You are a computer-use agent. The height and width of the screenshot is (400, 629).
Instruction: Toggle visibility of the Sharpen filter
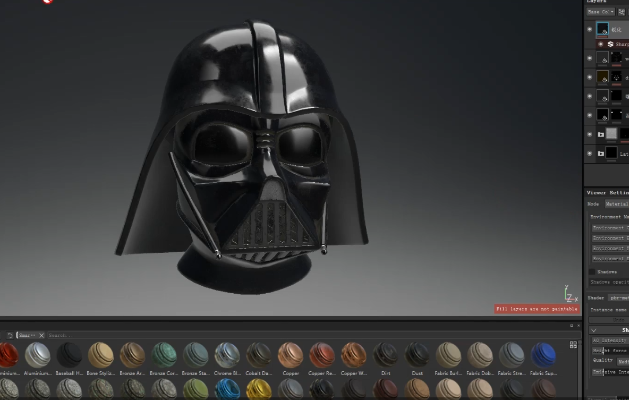pyautogui.click(x=601, y=44)
